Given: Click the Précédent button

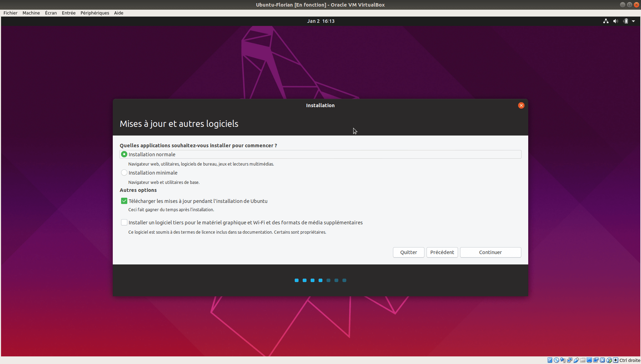Looking at the screenshot, I should point(442,252).
